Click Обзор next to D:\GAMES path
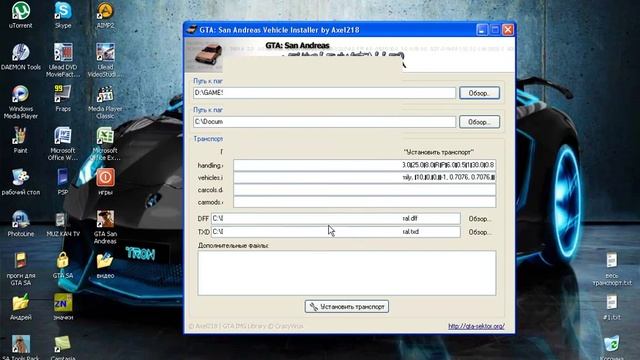Screen dimensions: 640x360 pos(479,93)
